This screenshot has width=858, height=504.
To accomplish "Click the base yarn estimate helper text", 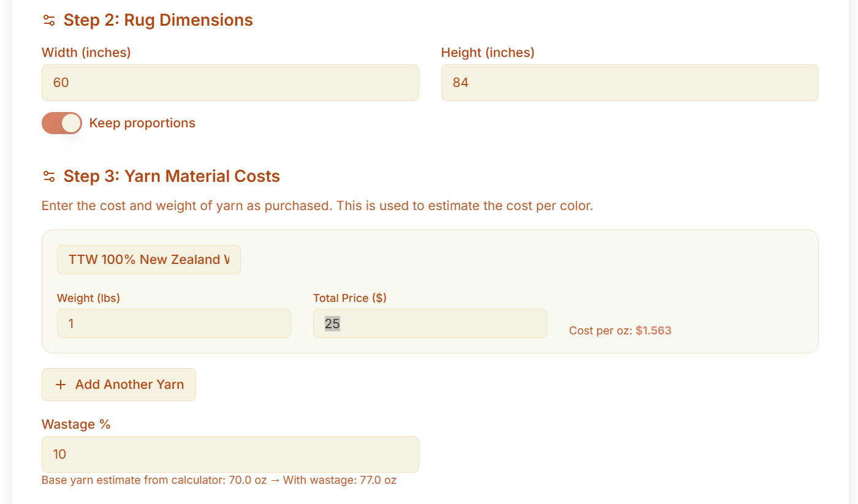I will point(218,480).
